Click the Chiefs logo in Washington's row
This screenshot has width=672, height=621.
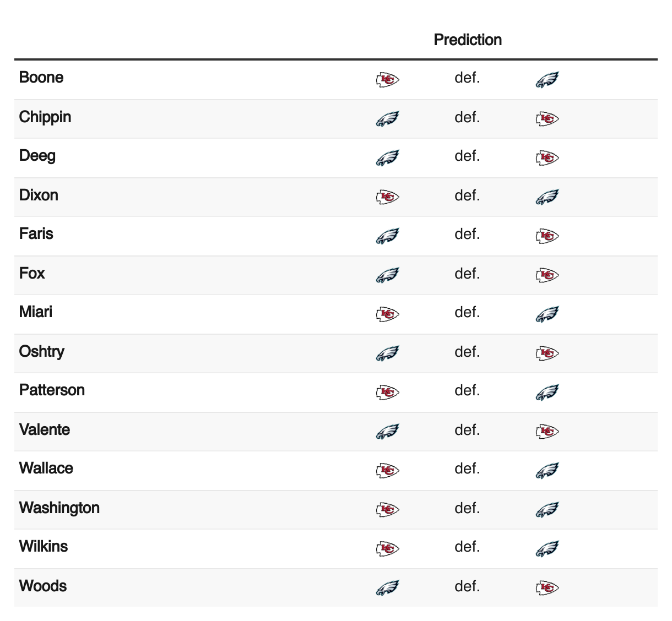(x=388, y=510)
